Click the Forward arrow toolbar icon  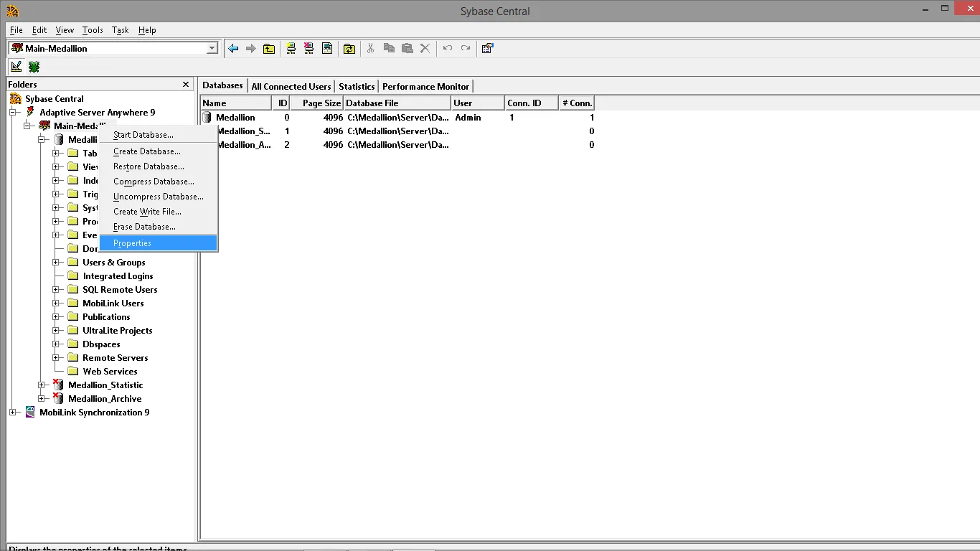click(250, 49)
